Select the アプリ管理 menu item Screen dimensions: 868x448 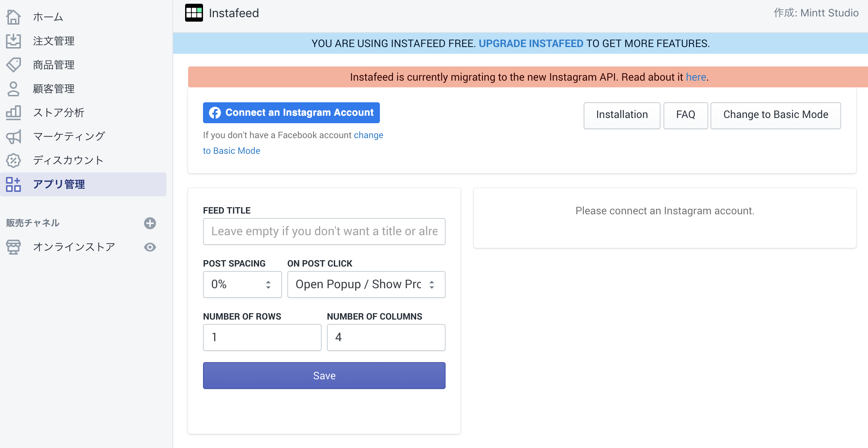[x=84, y=184]
